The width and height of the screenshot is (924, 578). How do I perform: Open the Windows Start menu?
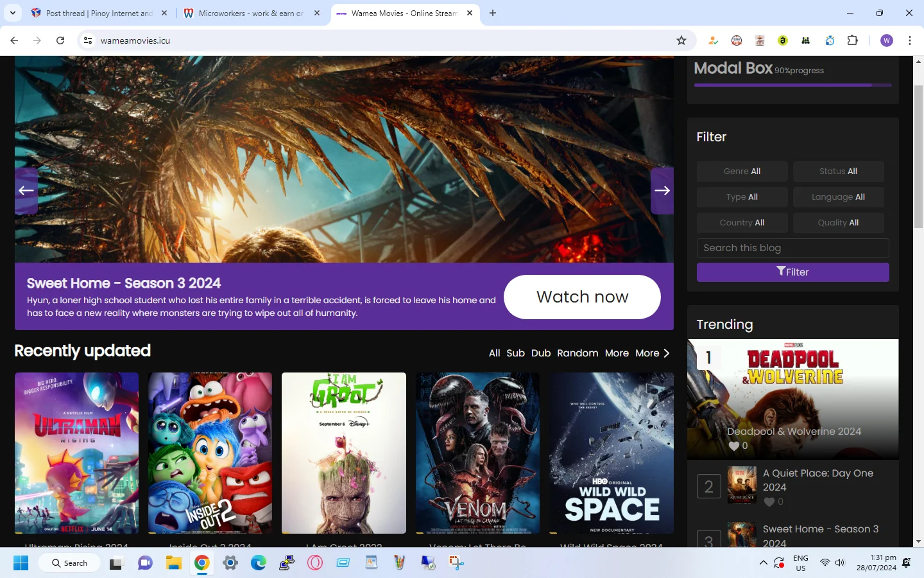21,563
